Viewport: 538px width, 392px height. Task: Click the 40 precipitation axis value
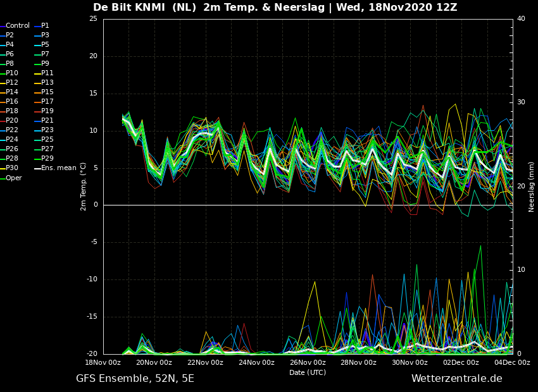point(521,19)
